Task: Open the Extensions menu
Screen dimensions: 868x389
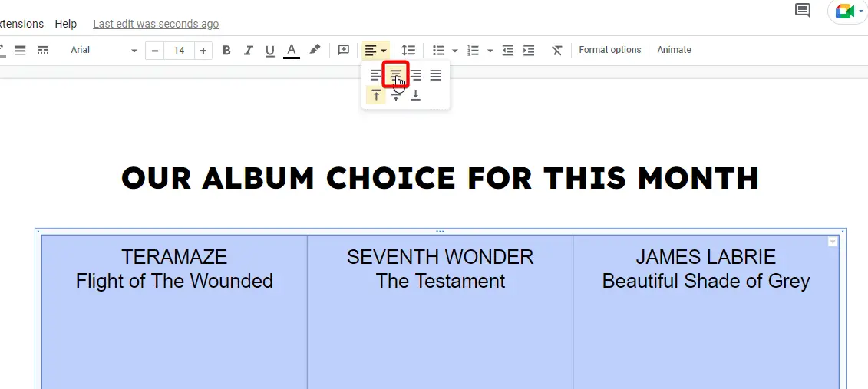Action: (x=21, y=24)
